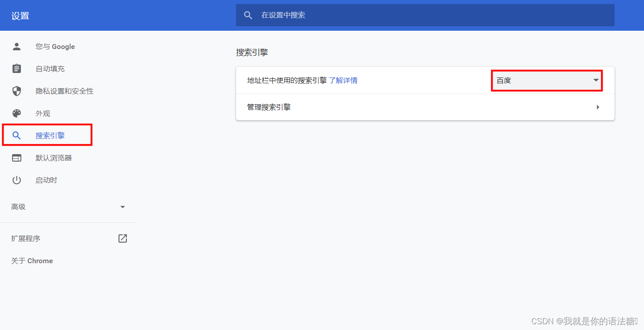Click the 在设置中搜索 search field

click(425, 15)
